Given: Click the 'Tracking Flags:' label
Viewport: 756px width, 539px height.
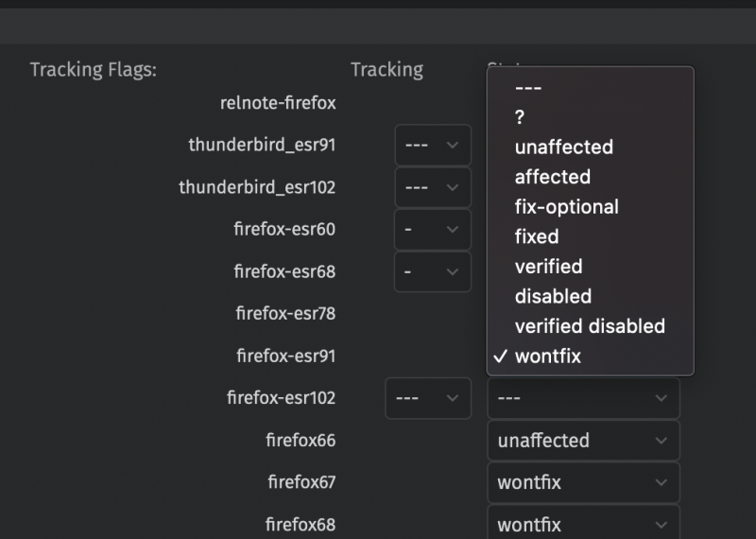Looking at the screenshot, I should pyautogui.click(x=94, y=70).
